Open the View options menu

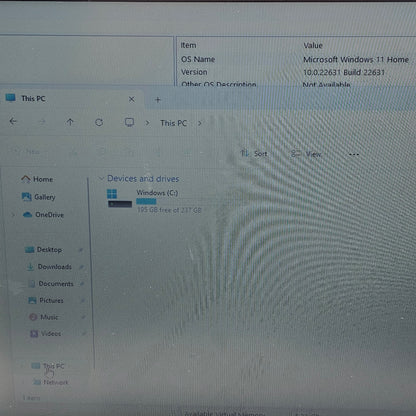tap(306, 154)
